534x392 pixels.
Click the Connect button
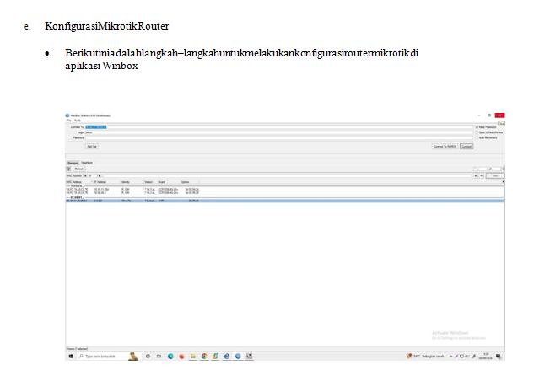[467, 147]
